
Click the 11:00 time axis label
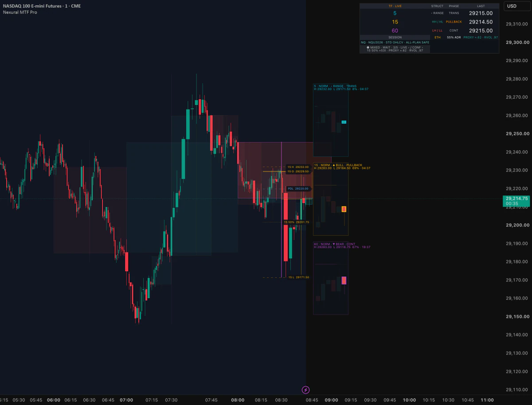[x=487, y=400]
